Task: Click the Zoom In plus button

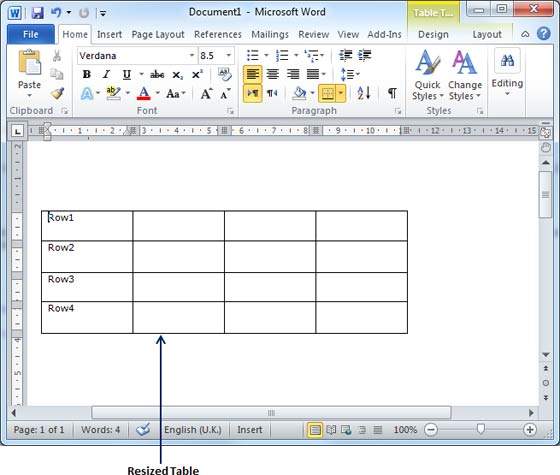Action: [x=530, y=429]
